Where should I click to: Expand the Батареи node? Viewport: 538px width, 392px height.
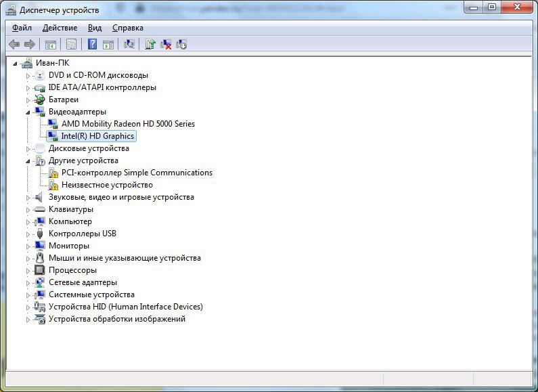click(x=28, y=100)
